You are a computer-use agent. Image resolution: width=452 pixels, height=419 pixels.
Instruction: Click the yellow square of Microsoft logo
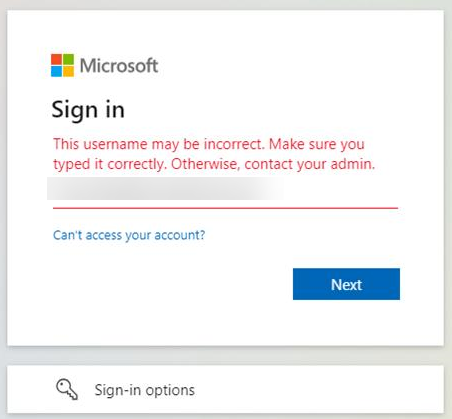(x=68, y=71)
